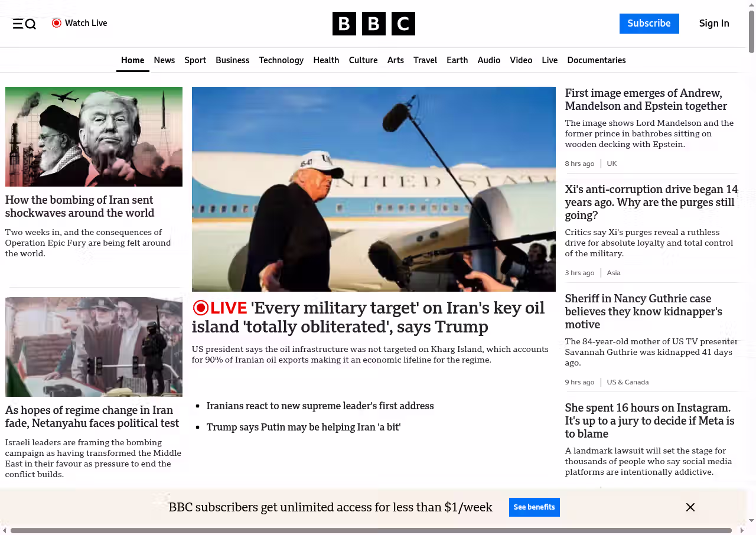Viewport: 756px width, 535px height.
Task: Click the horizontal scrollbar at the bottom
Action: [371, 530]
